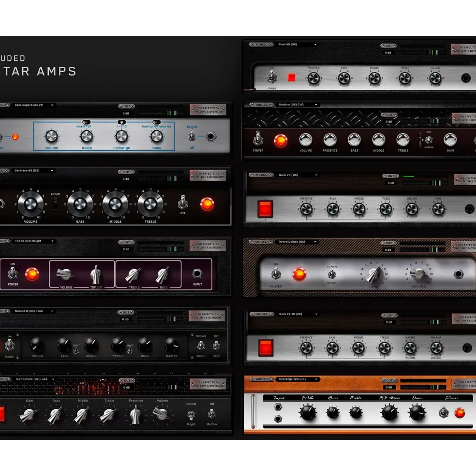
Task: Open the Bass SuperTube VR model dropdown
Action: [x=34, y=105]
